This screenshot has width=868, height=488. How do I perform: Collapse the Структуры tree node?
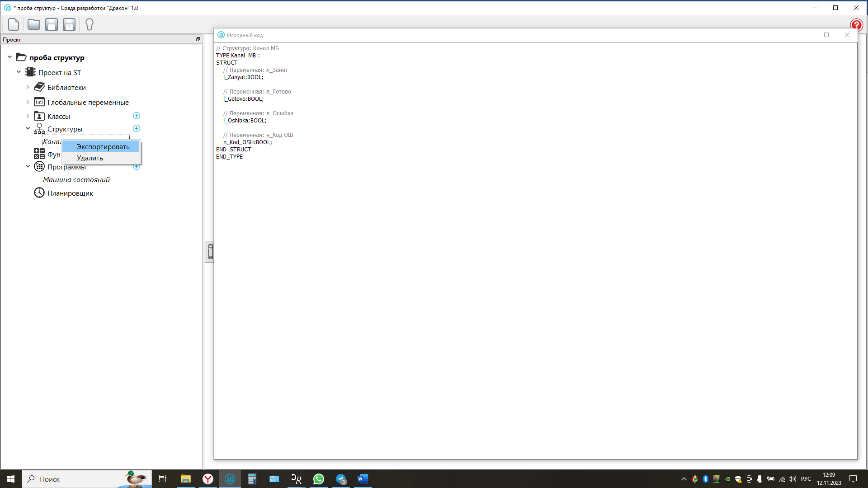click(28, 129)
